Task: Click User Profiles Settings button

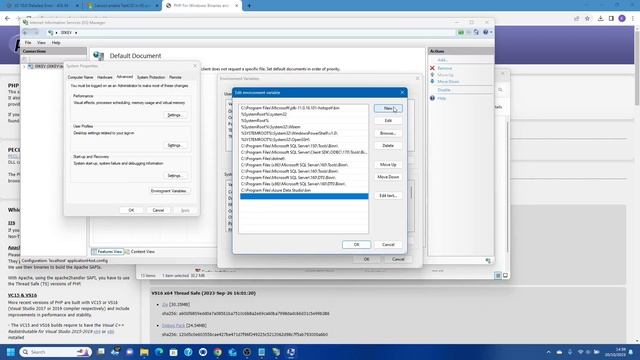Action: coord(174,145)
